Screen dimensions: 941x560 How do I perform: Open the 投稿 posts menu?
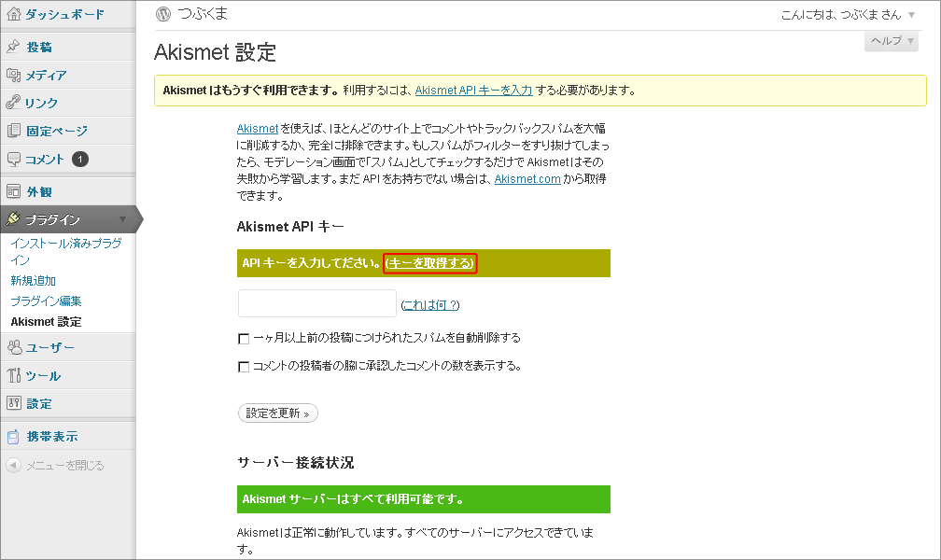click(x=39, y=47)
